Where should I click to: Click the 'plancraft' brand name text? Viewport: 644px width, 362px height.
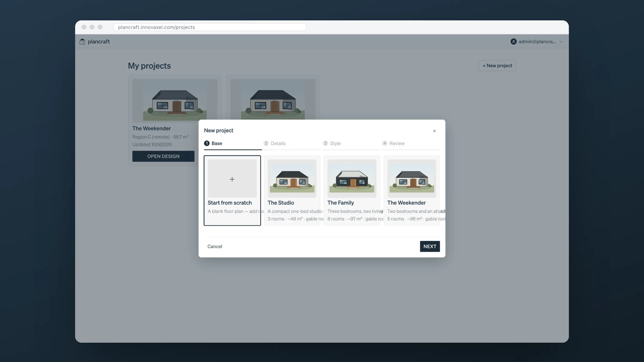pyautogui.click(x=99, y=42)
